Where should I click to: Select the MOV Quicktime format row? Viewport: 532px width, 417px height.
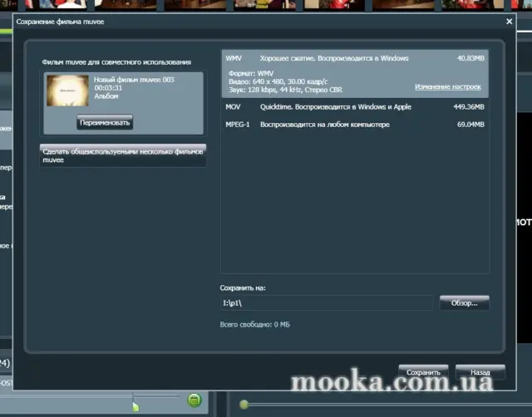tap(355, 107)
